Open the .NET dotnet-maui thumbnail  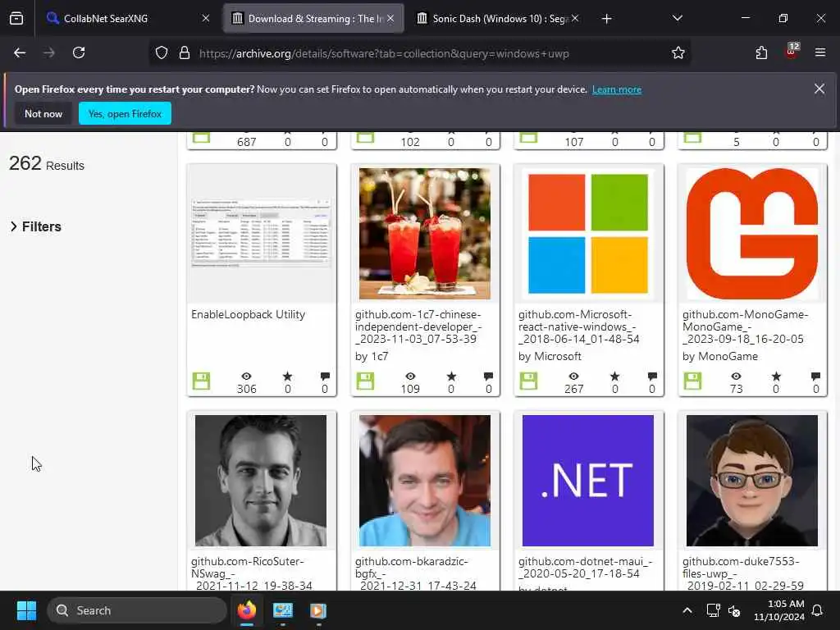tap(588, 481)
